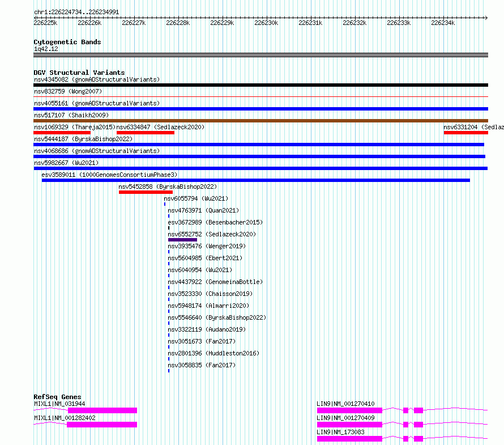This screenshot has height=445, width=504.
Task: Click the 226227k ruler tick label
Action: [x=134, y=23]
